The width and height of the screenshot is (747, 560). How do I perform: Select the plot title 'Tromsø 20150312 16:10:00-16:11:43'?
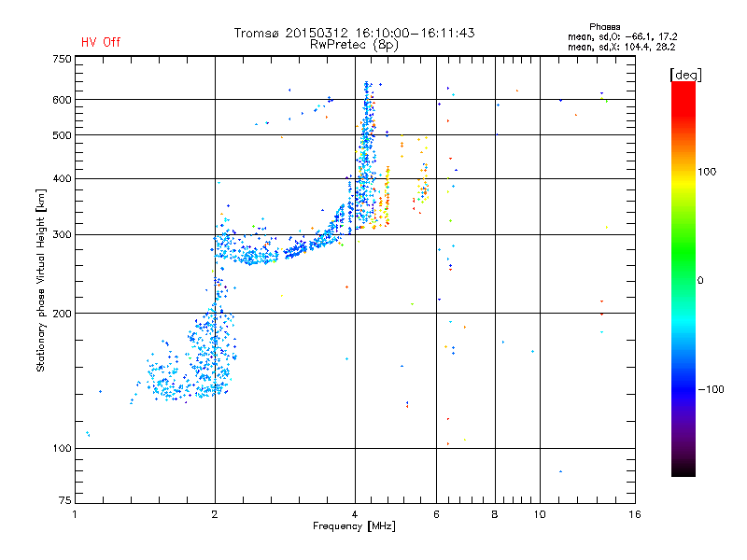(x=354, y=33)
